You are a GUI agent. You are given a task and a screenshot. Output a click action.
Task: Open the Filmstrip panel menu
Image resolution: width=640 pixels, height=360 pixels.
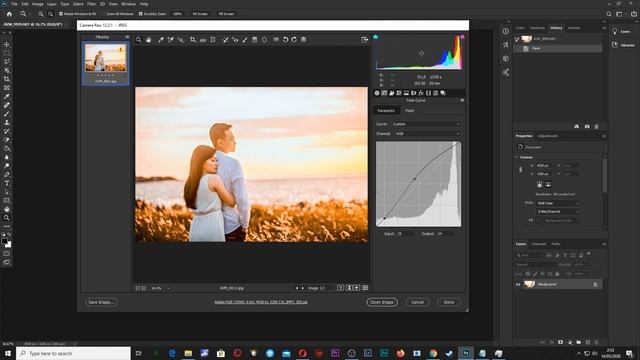click(x=127, y=37)
